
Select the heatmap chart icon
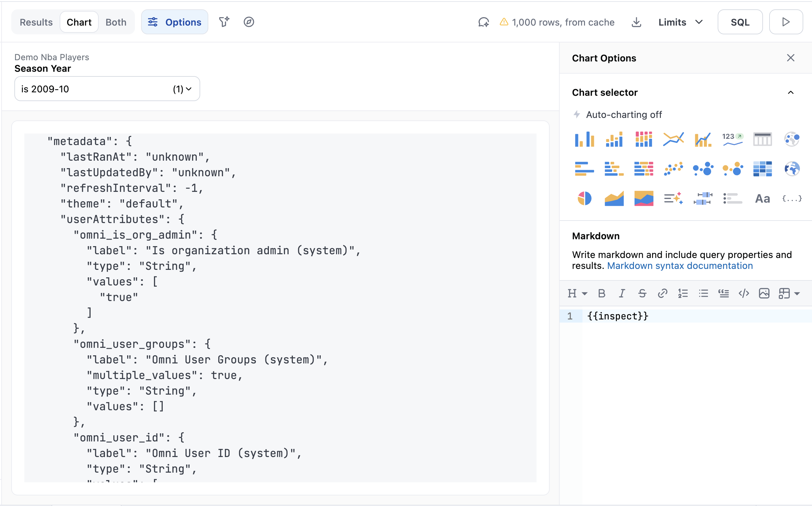pyautogui.click(x=762, y=169)
